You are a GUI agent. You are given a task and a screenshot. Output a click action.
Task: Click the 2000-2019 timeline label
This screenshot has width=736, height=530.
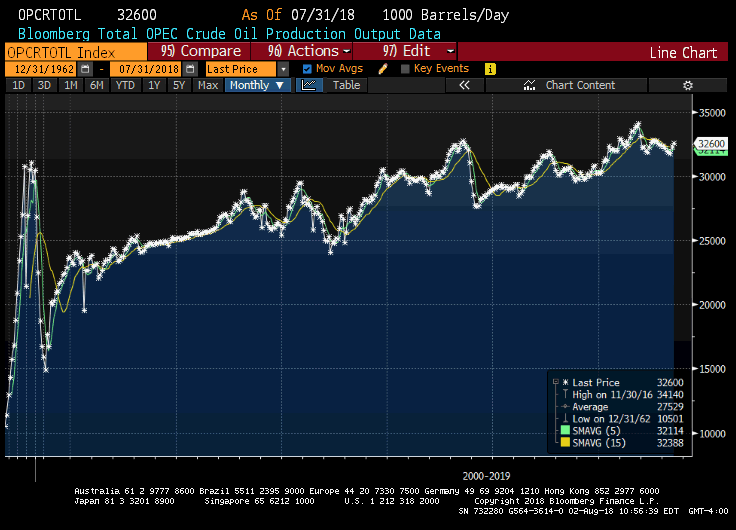coord(486,476)
